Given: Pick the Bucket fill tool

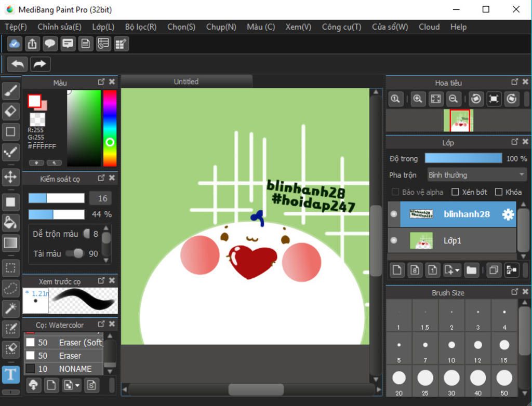Looking at the screenshot, I should click(x=11, y=223).
